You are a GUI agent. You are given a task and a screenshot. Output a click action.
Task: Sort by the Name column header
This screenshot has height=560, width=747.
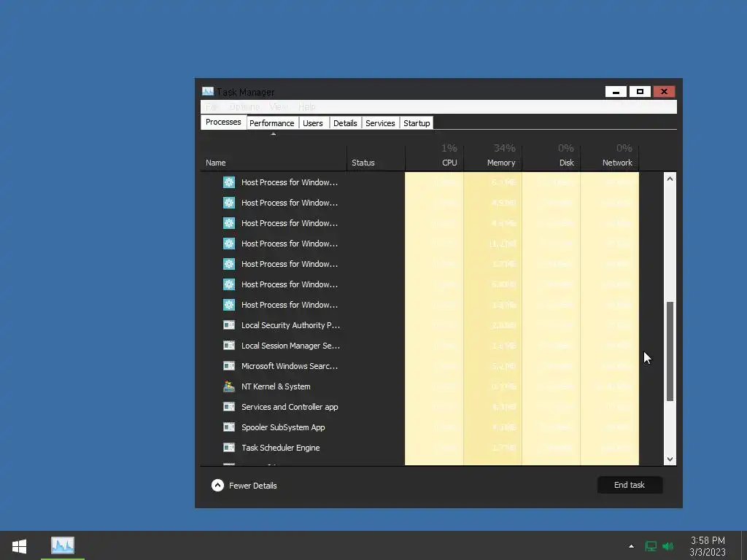point(274,157)
